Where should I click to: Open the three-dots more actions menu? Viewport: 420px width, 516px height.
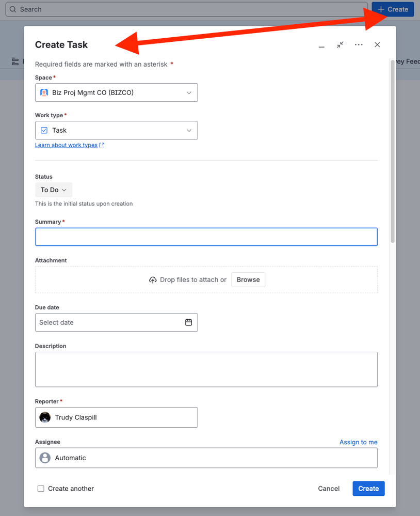[359, 45]
